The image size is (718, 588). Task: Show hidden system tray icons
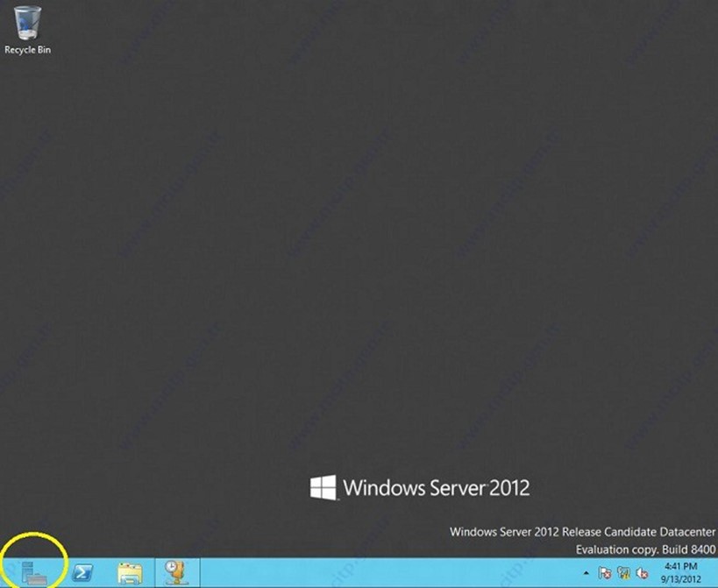coord(586,573)
